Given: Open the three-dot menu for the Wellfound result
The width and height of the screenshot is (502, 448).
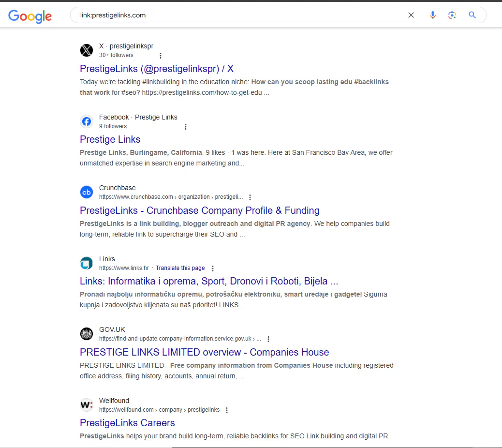Looking at the screenshot, I should tap(227, 410).
